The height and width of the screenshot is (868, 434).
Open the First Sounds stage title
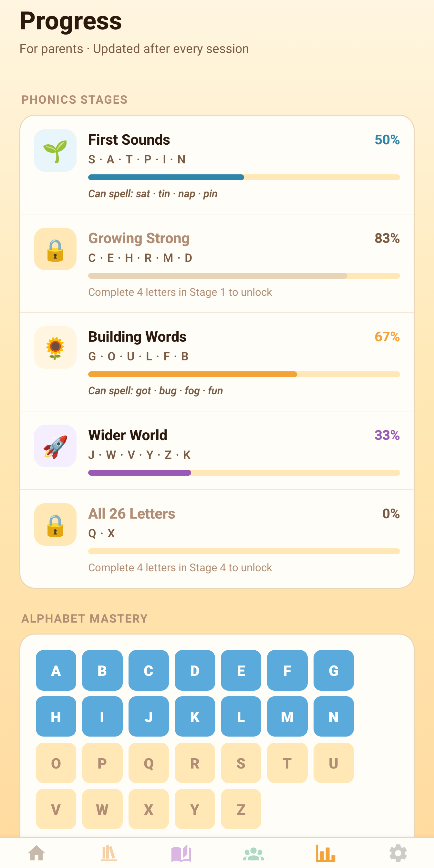129,140
